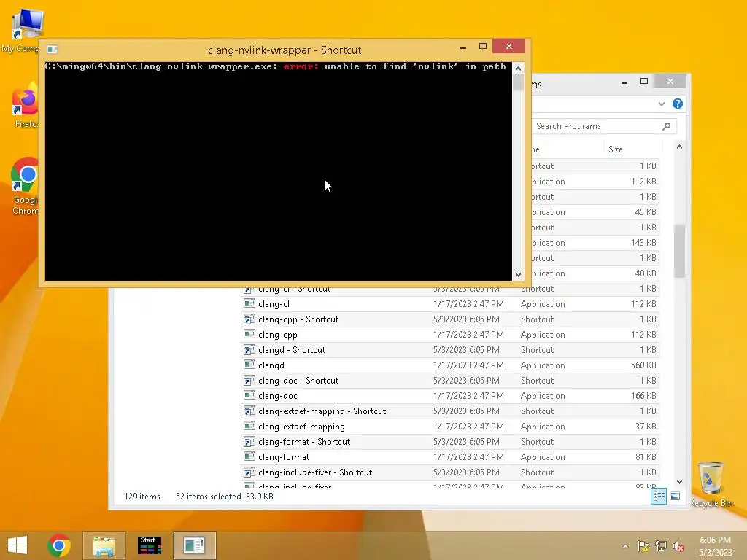Screen dimensions: 747x560
Task: Click the Explorer scrollbar down arrow
Action: coord(679,482)
